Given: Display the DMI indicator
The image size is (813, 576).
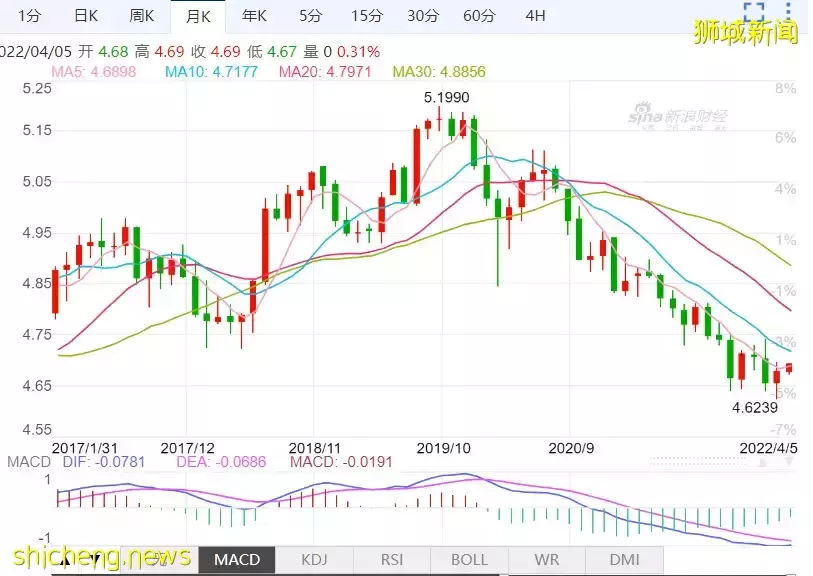Looking at the screenshot, I should point(626,560).
